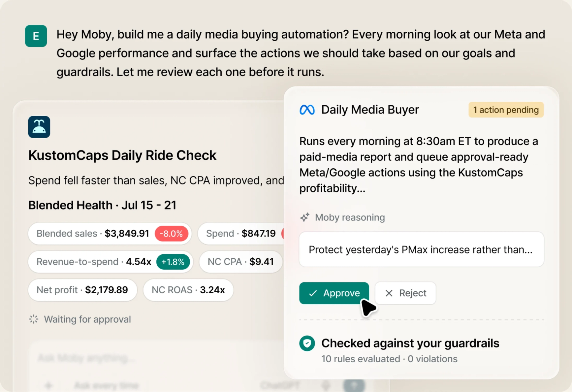Click "Checked against your guardrails" text
Screen dimensions: 572x392
[x=410, y=343]
